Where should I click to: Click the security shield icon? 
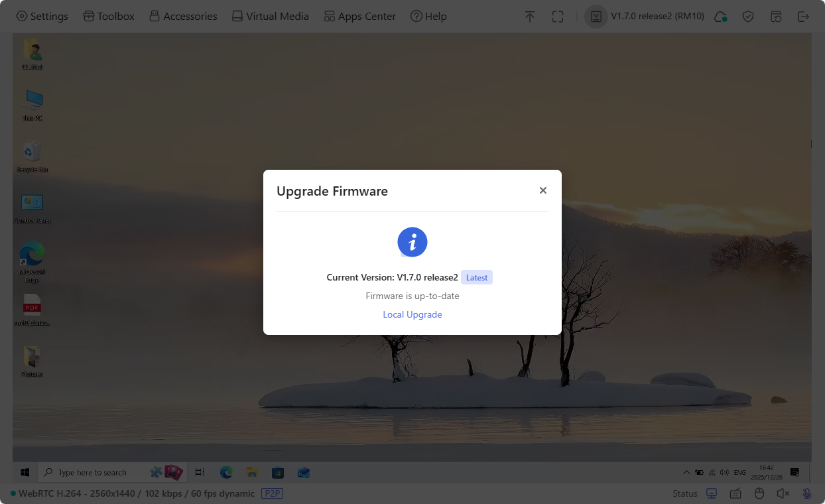coord(748,16)
